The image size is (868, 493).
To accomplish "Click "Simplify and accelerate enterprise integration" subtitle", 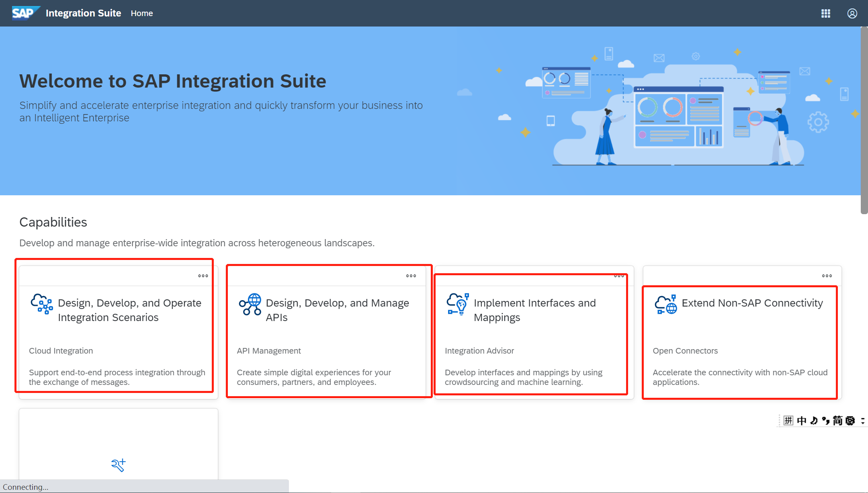I will [x=221, y=112].
